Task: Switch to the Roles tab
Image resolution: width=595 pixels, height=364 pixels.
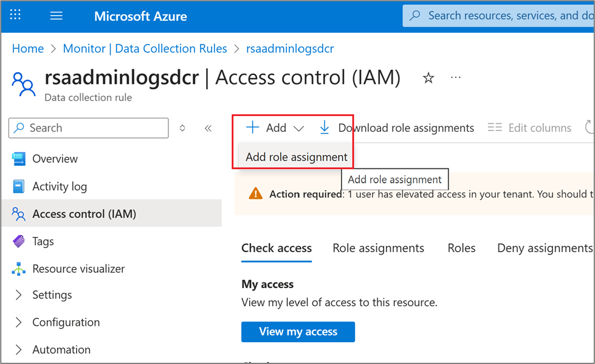Action: coord(461,248)
